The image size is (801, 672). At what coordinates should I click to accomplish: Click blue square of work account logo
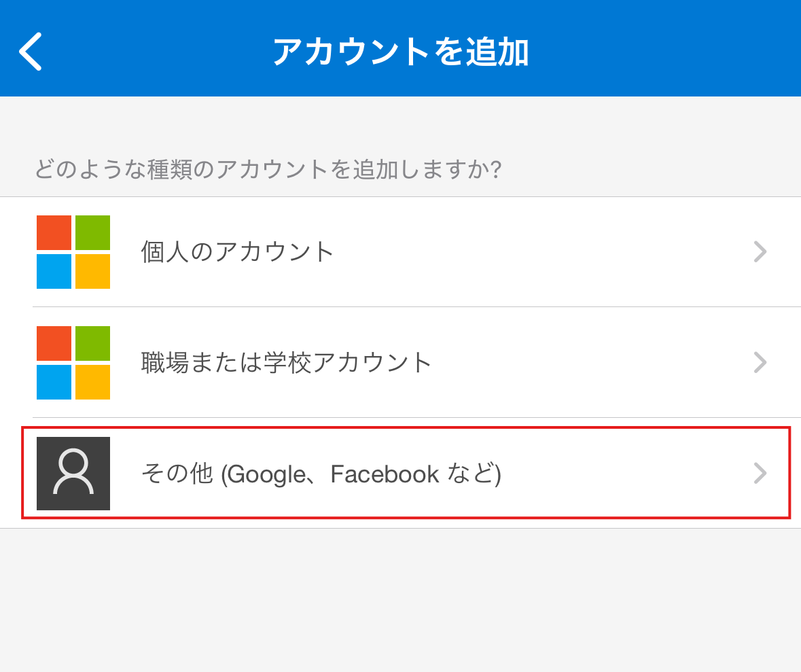click(54, 383)
